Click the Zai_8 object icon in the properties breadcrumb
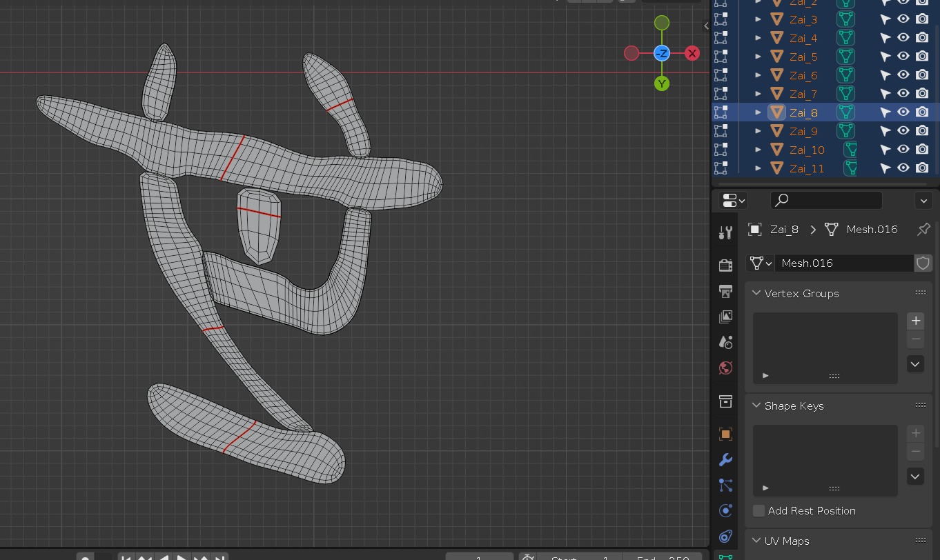The height and width of the screenshot is (560, 940). tap(755, 230)
